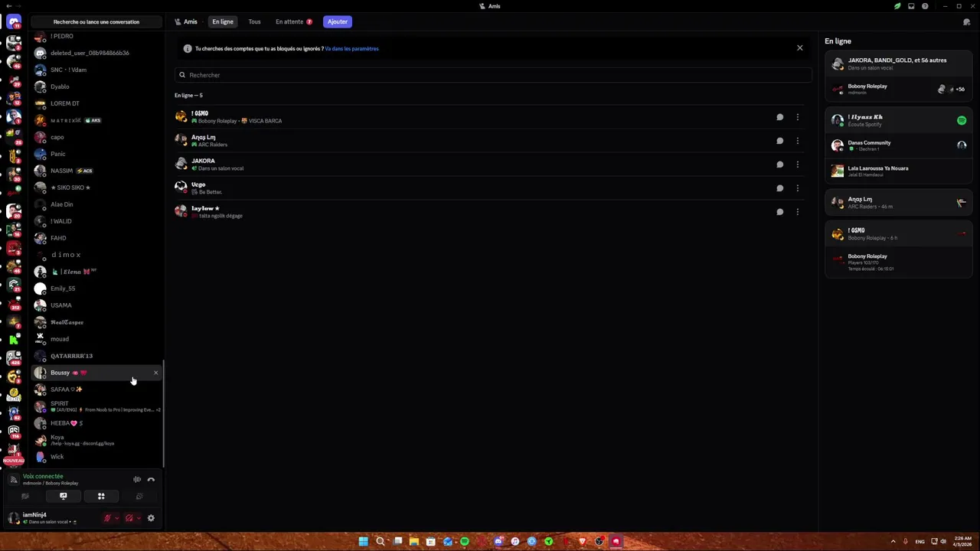Open microphone input options chevron
The width and height of the screenshot is (980, 551).
pos(116,518)
